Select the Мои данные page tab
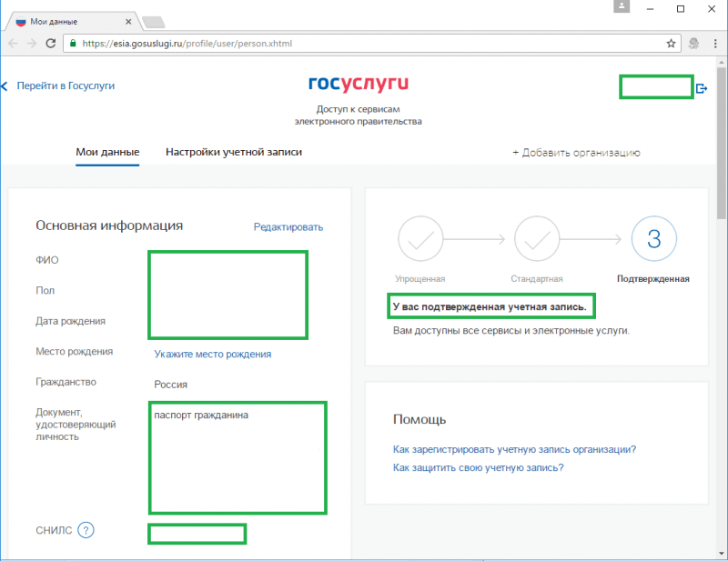728x561 pixels. [107, 153]
